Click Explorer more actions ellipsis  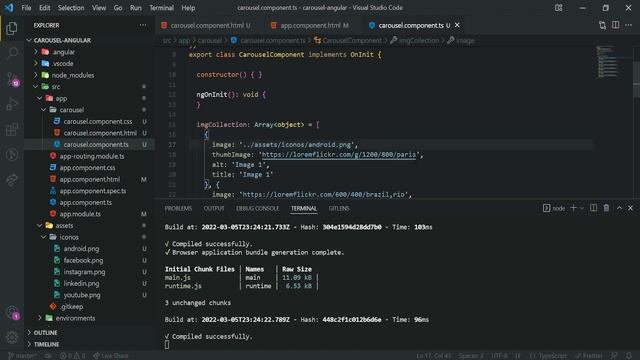[x=142, y=25]
